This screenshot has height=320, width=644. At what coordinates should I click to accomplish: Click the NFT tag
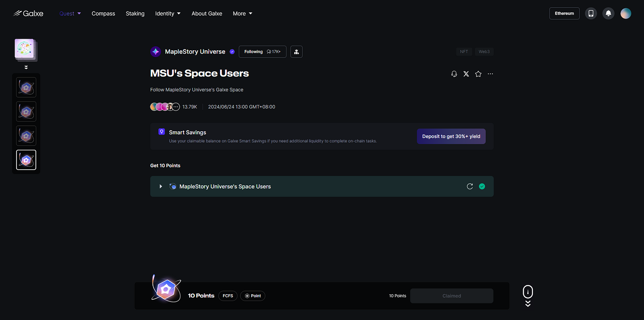coord(464,52)
